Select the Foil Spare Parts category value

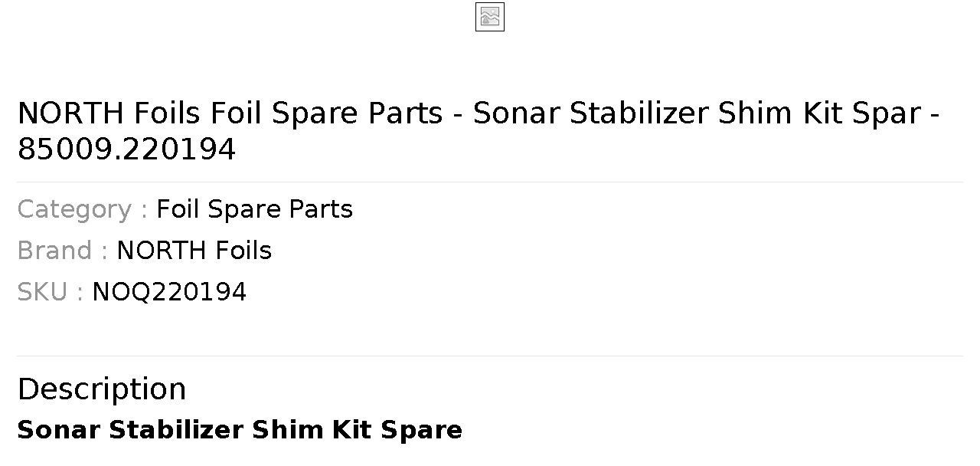click(x=254, y=209)
